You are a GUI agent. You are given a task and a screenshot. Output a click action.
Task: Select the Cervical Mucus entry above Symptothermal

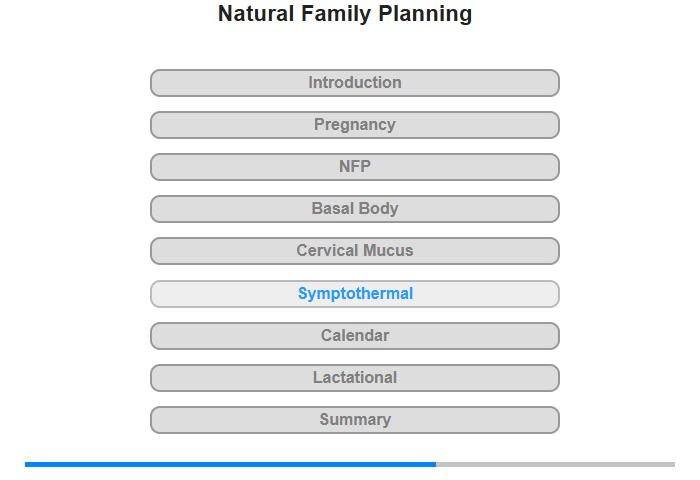[x=355, y=251]
